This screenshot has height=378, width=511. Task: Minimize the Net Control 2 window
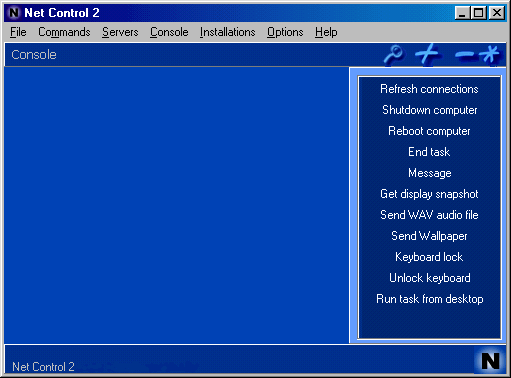pos(463,13)
